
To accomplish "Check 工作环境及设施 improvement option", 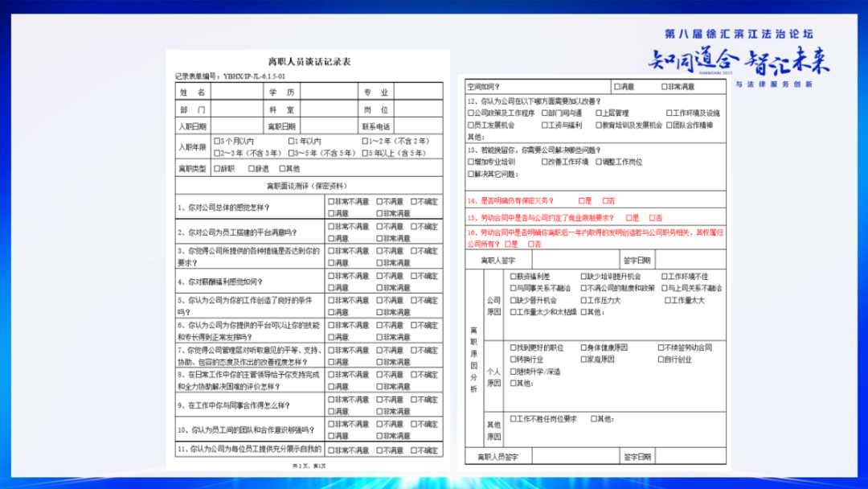I will pyautogui.click(x=669, y=113).
